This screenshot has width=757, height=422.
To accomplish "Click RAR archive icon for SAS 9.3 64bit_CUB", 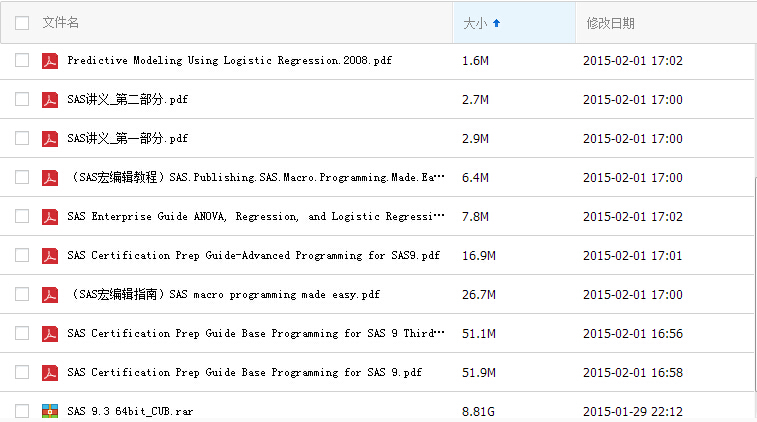I will 50,411.
